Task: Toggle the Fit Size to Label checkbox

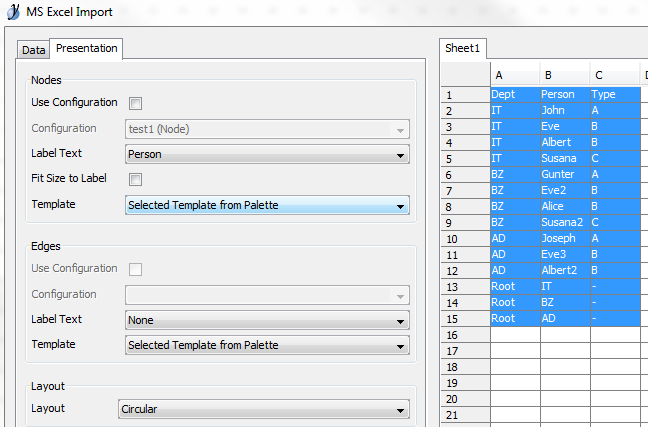Action: coord(135,179)
